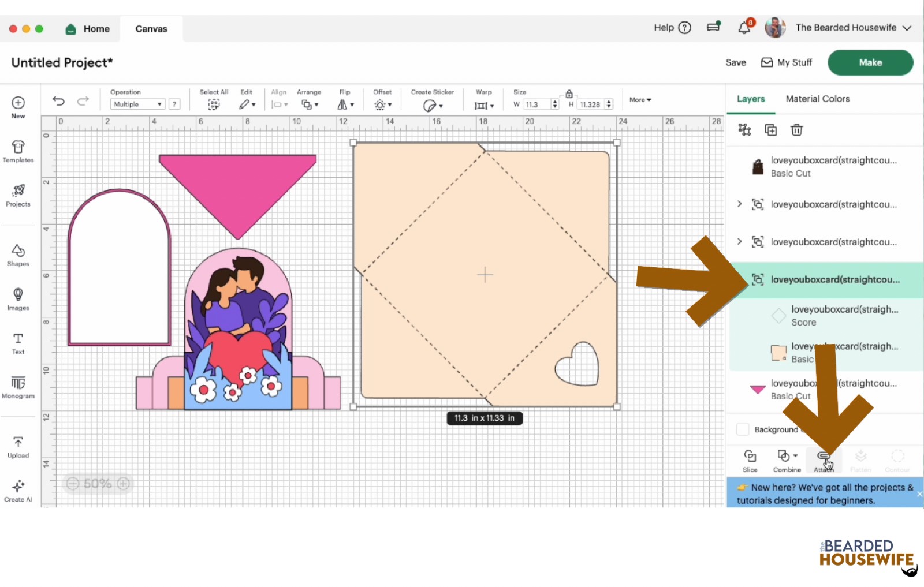Select the Images tool
The image size is (924, 587).
coord(18,298)
